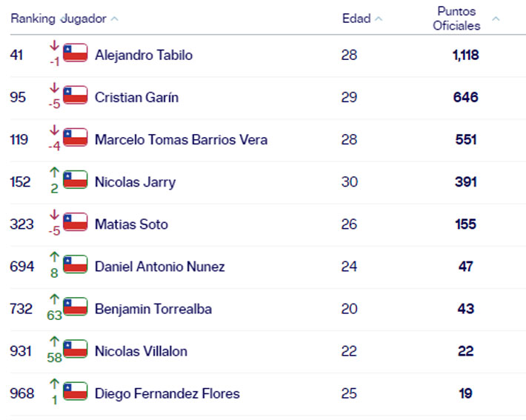Click the 1,118 points value
This screenshot has height=420, width=526.
click(x=465, y=55)
